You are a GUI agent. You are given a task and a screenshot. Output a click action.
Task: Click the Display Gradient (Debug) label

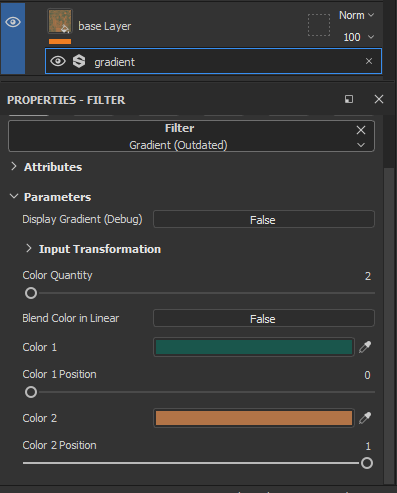tap(82, 219)
